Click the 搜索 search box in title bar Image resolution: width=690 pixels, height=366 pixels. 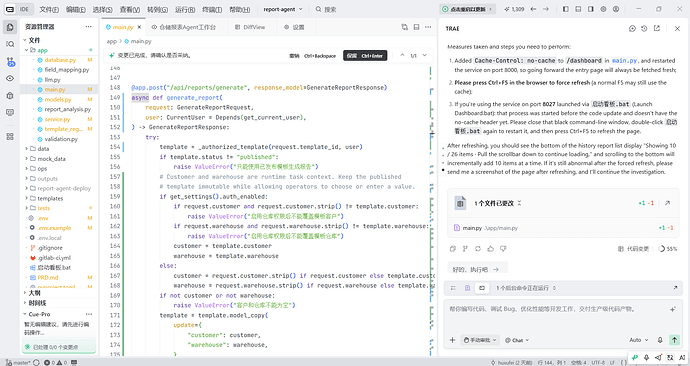[x=326, y=9]
